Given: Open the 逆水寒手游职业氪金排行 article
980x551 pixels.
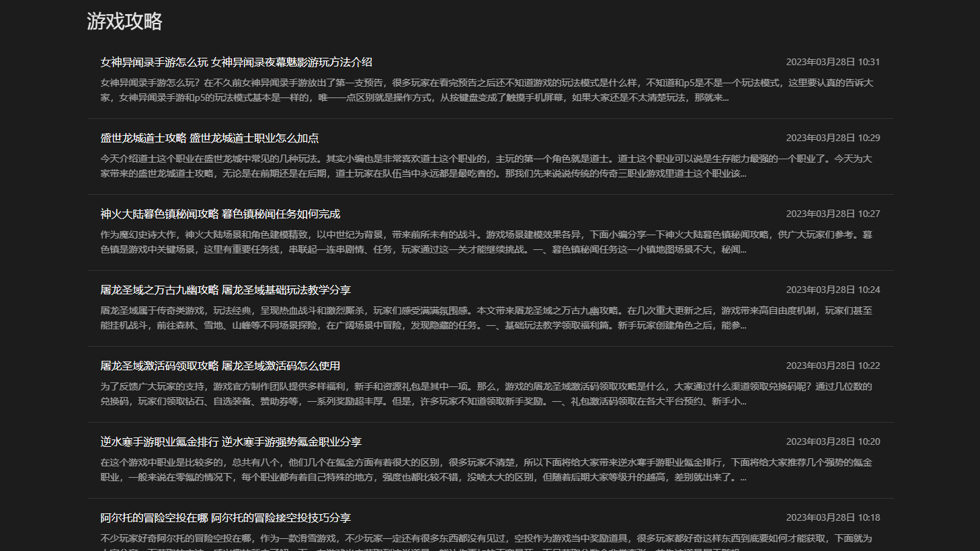Looking at the screenshot, I should pyautogui.click(x=231, y=441).
